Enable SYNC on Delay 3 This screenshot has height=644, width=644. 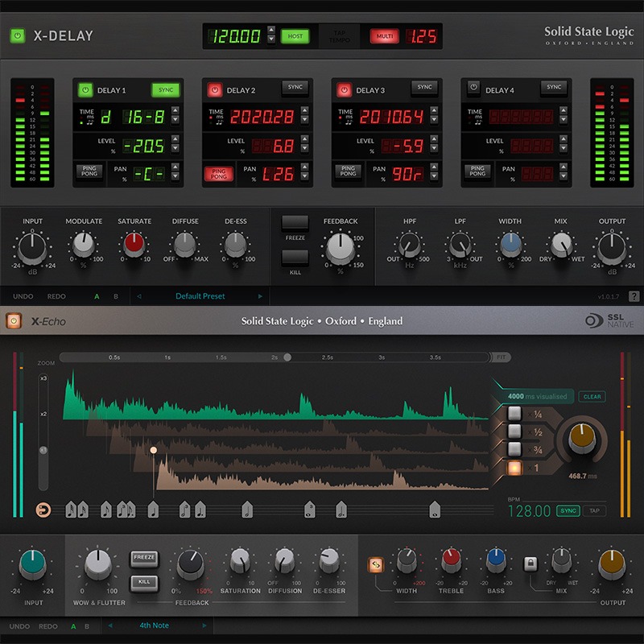click(x=425, y=88)
